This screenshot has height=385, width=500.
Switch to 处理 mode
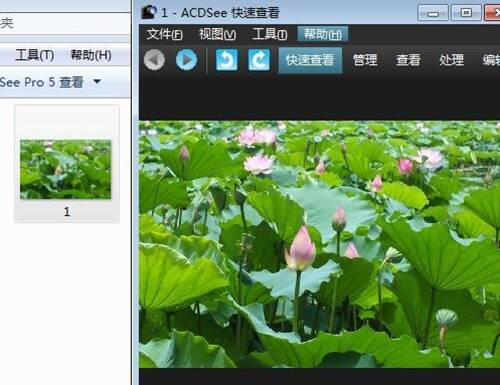pyautogui.click(x=451, y=60)
